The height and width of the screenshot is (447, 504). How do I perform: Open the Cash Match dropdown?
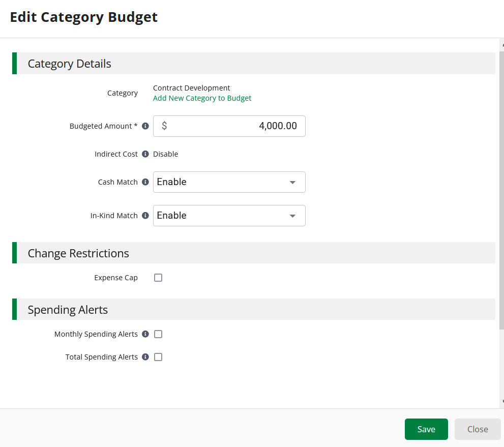[229, 182]
